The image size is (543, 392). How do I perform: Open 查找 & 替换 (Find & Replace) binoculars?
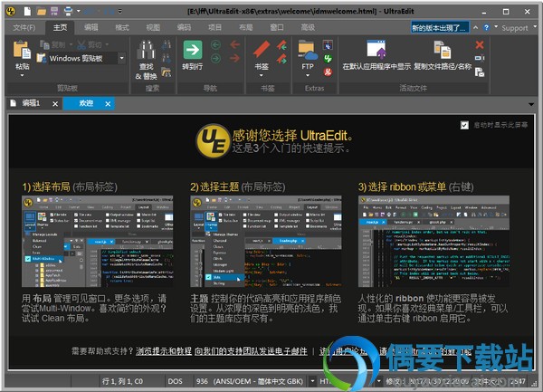[x=146, y=50]
